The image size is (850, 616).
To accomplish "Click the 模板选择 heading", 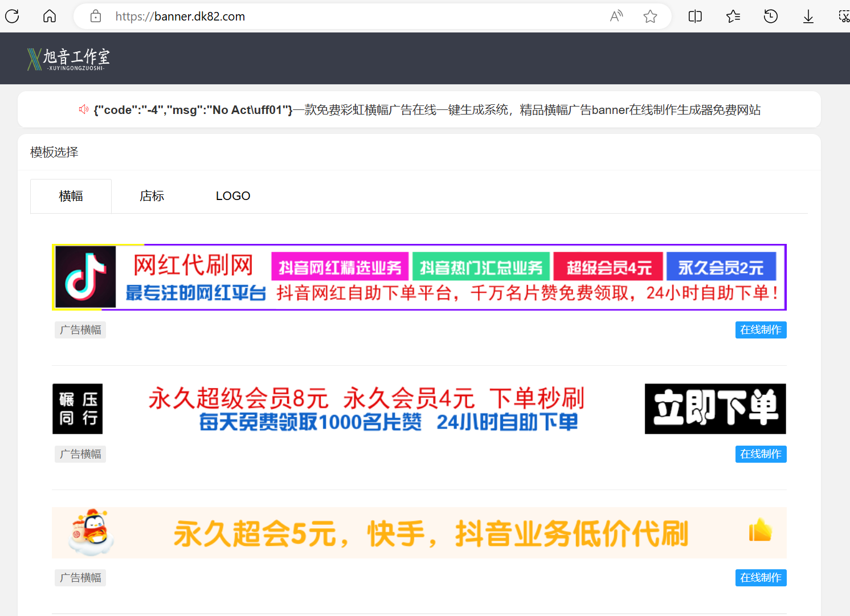I will [54, 152].
